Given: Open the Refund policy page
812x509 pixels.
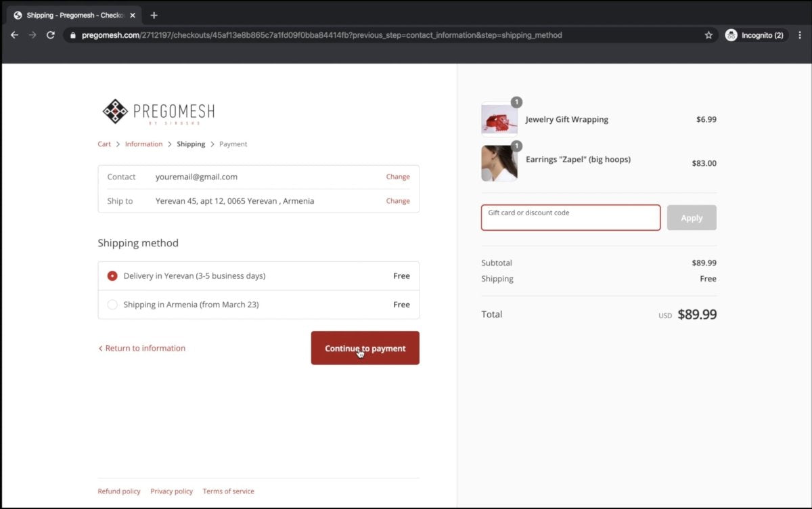Looking at the screenshot, I should point(118,491).
